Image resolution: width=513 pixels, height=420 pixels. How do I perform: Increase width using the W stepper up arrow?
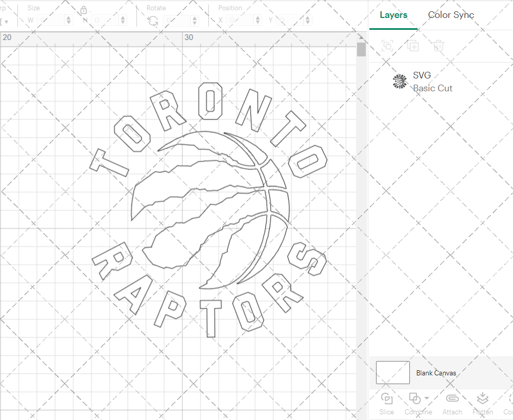[x=67, y=17]
